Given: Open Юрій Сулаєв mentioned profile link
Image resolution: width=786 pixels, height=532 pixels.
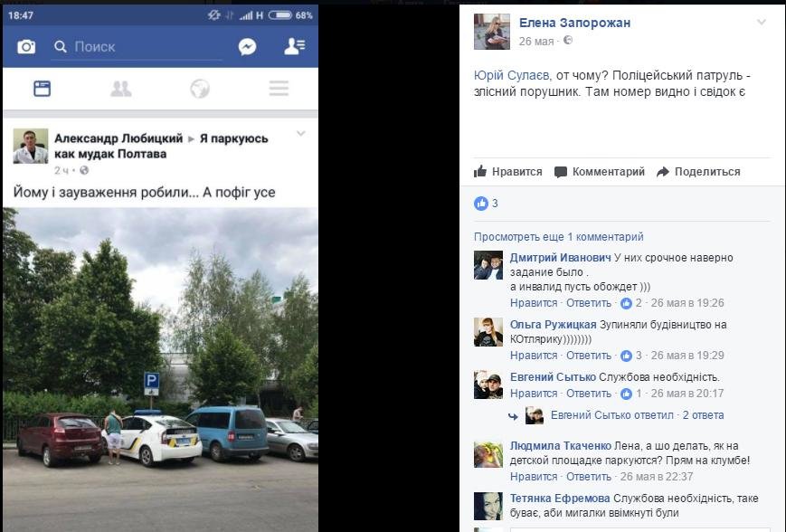Looking at the screenshot, I should tap(511, 76).
